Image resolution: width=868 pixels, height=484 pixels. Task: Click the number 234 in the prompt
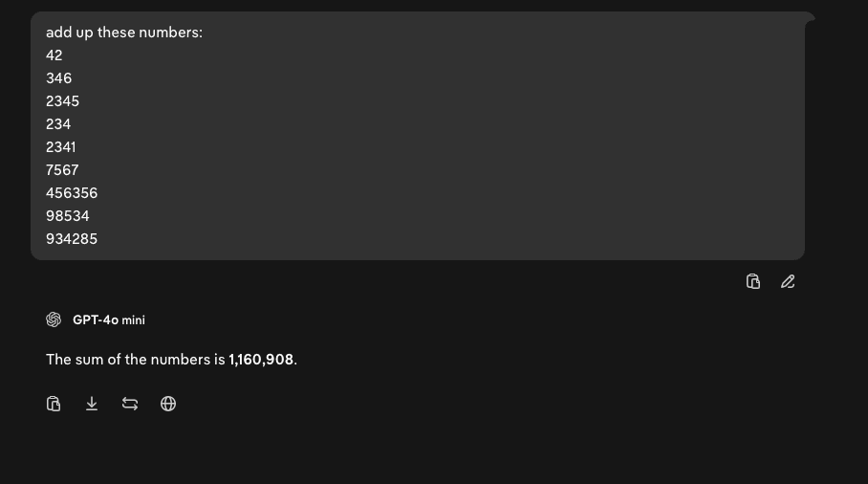tap(58, 124)
